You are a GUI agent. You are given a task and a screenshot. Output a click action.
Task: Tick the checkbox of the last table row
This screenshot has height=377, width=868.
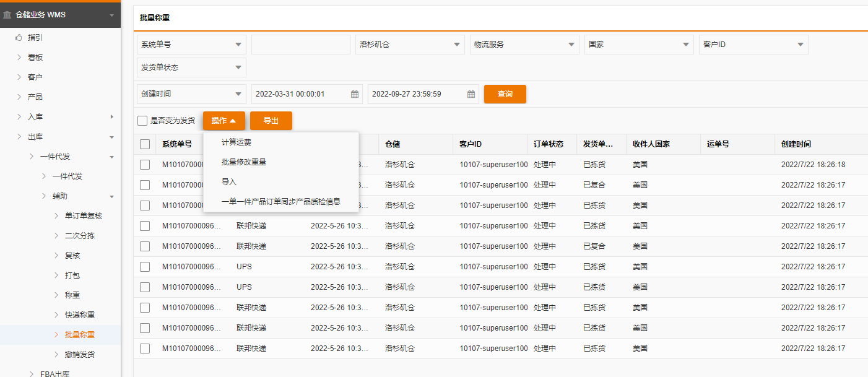pos(145,349)
